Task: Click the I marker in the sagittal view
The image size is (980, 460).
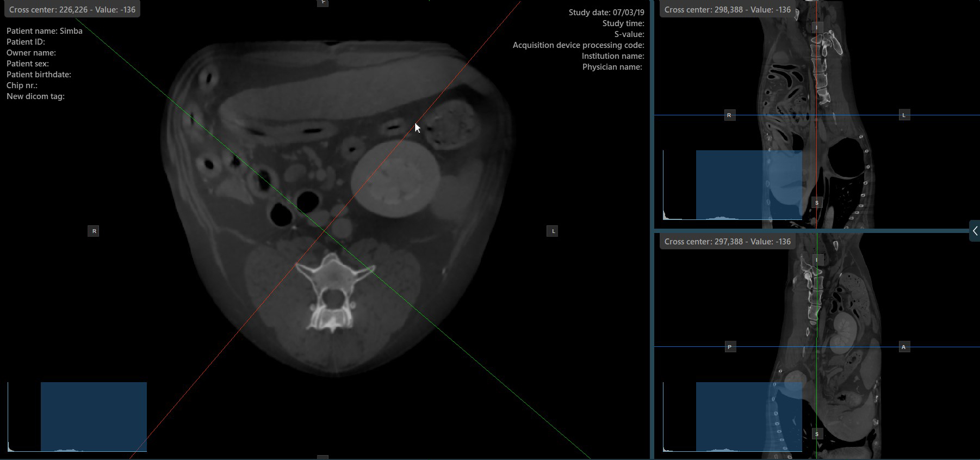Action: (x=816, y=260)
